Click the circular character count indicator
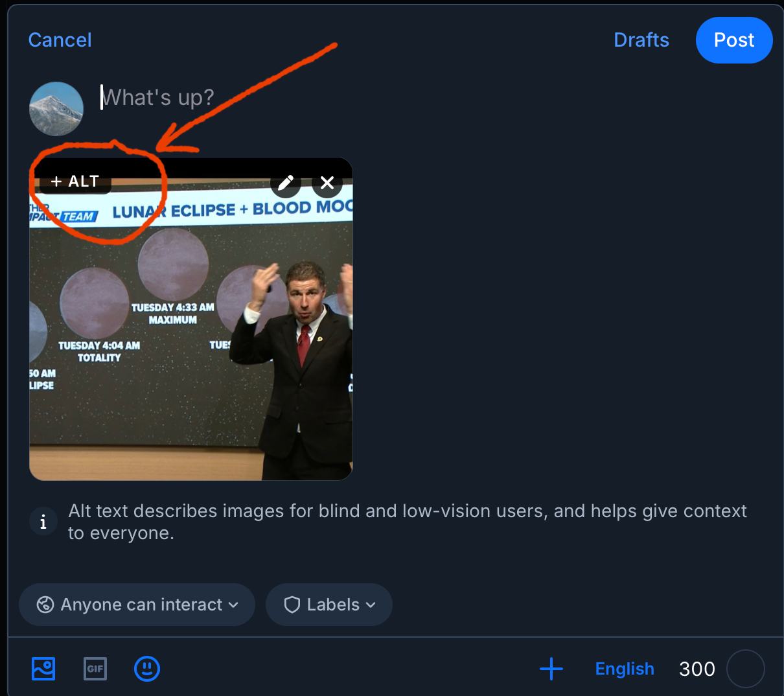This screenshot has width=784, height=696. click(x=746, y=668)
